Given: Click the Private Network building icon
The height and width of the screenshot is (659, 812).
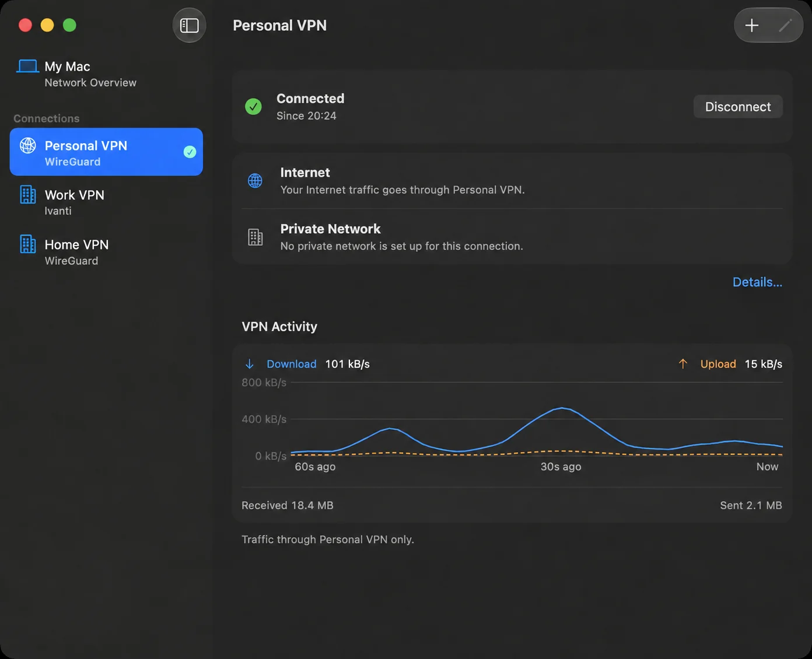Looking at the screenshot, I should (256, 237).
